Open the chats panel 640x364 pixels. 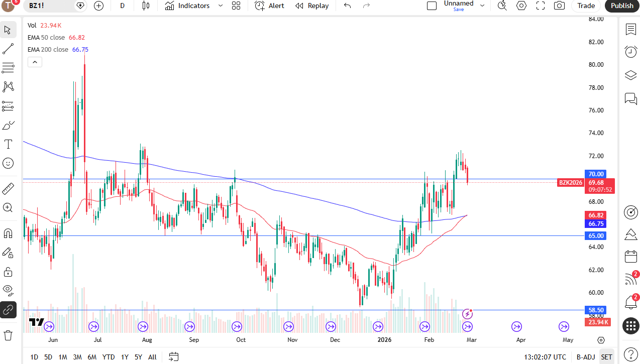630,98
